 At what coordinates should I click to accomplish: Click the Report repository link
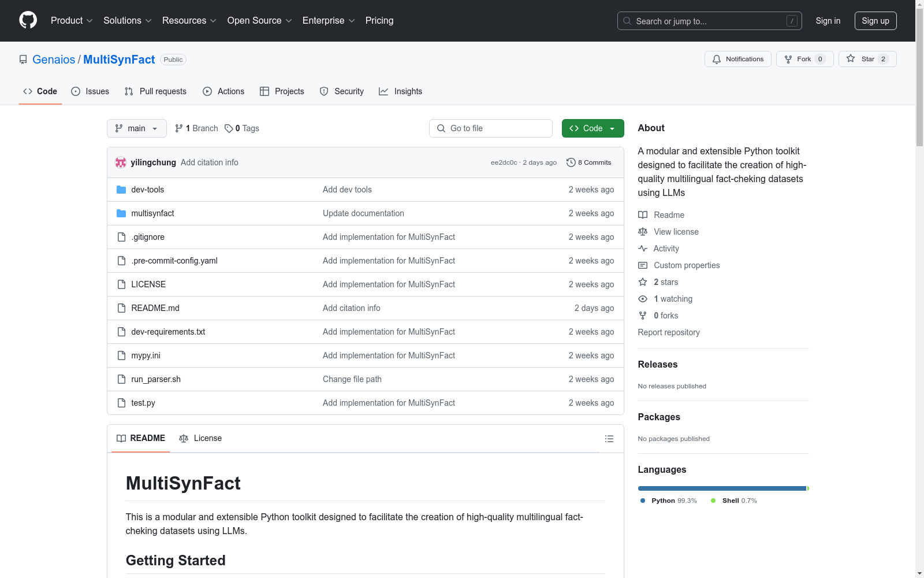(x=669, y=332)
